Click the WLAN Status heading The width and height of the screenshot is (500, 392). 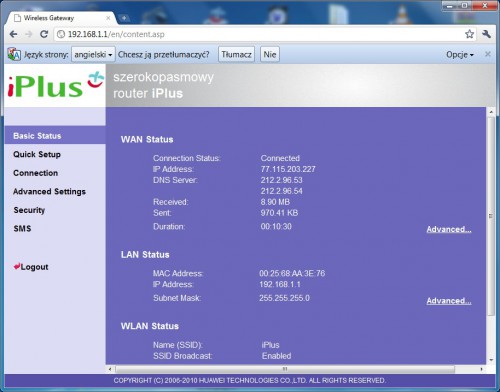pyautogui.click(x=150, y=326)
